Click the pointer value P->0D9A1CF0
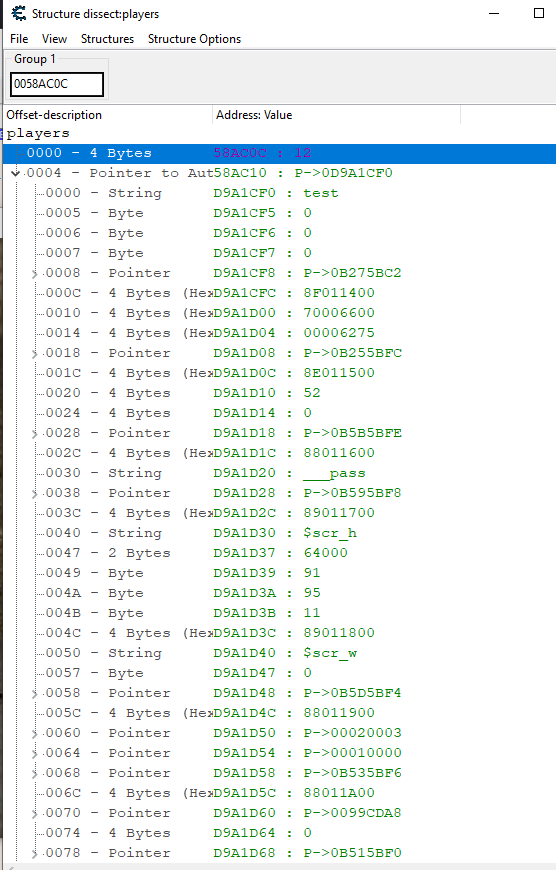 point(343,173)
